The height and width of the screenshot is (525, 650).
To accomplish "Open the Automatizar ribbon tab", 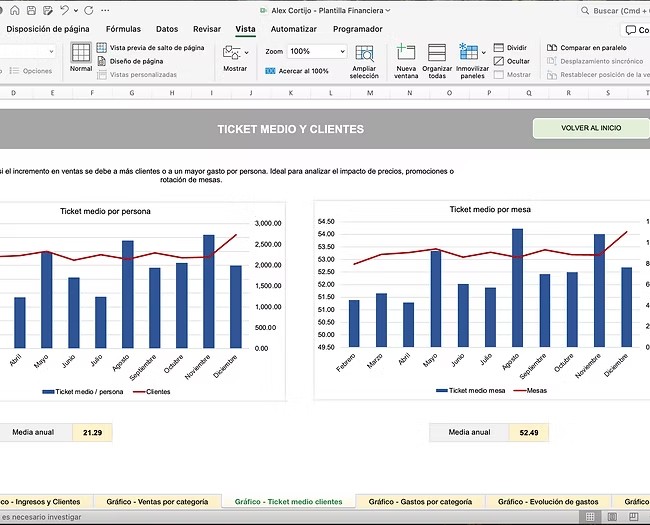I will point(293,29).
